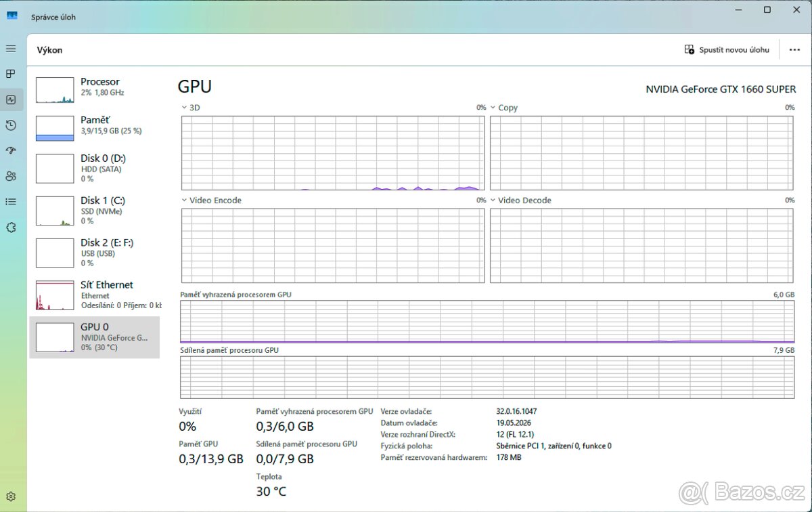Select the Síť Ethernet item

[95, 295]
